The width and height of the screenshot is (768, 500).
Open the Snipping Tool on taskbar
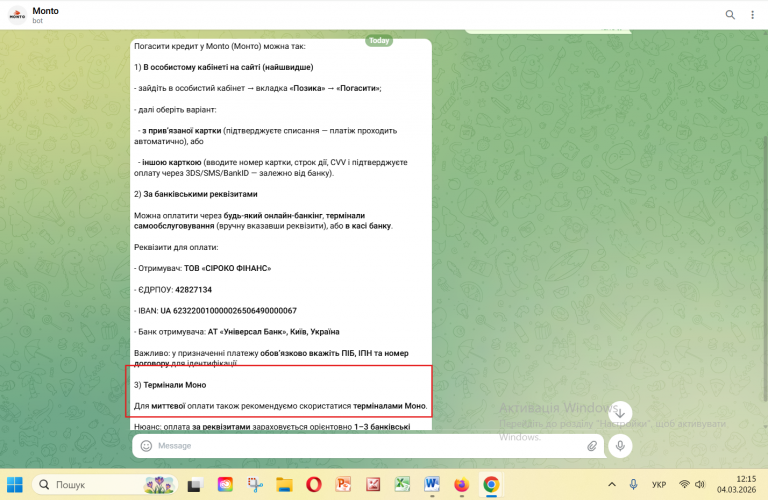[255, 485]
